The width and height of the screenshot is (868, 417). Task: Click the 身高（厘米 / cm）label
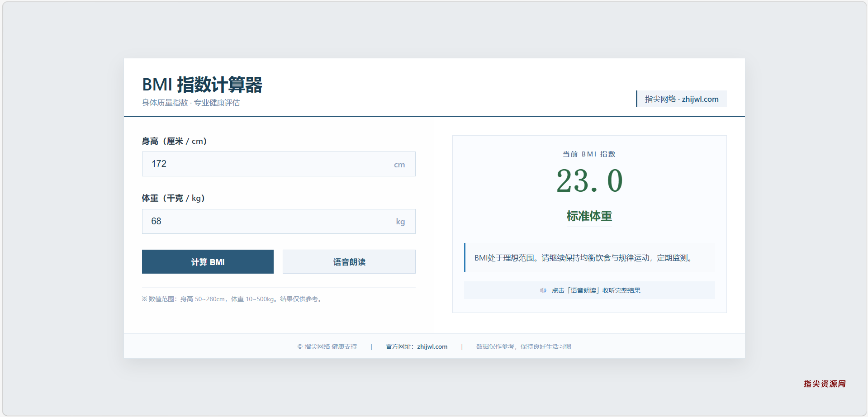pos(174,141)
